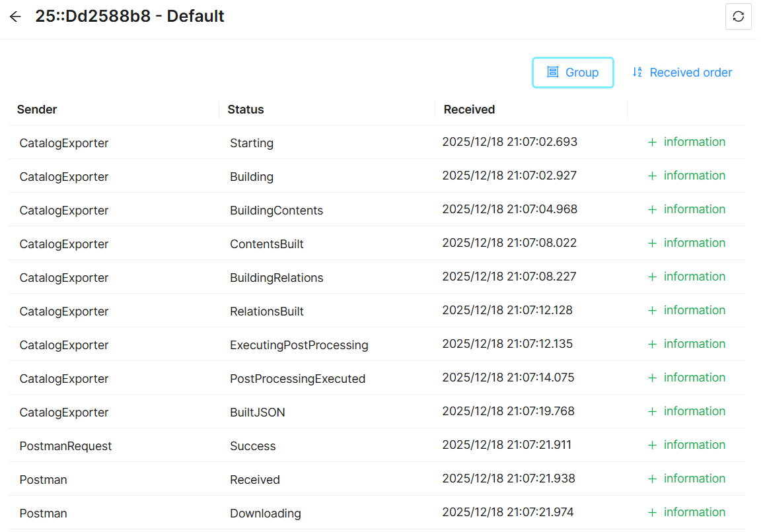Click the plus icon in the Starting row
The image size is (767, 532).
(x=652, y=143)
